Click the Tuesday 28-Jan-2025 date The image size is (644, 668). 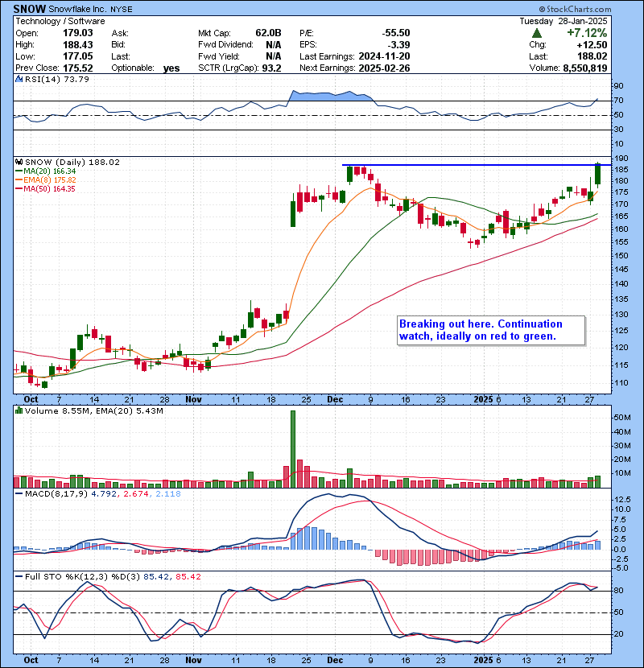click(x=563, y=21)
